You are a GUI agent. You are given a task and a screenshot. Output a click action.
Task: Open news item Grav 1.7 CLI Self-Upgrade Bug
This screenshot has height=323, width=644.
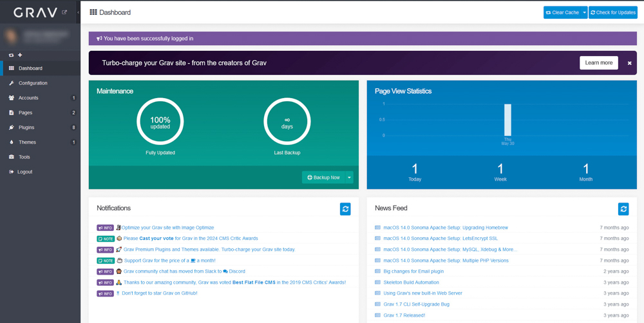pos(417,304)
